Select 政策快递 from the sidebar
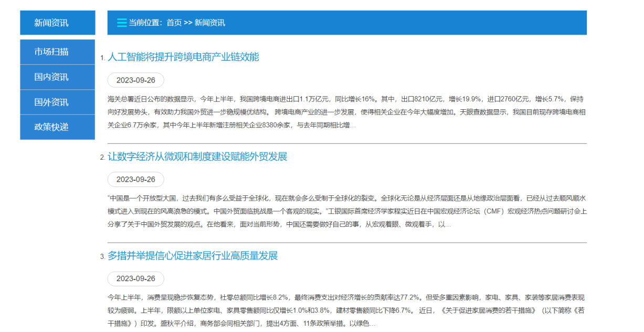Image resolution: width=644 pixels, height=332 pixels. (x=51, y=127)
